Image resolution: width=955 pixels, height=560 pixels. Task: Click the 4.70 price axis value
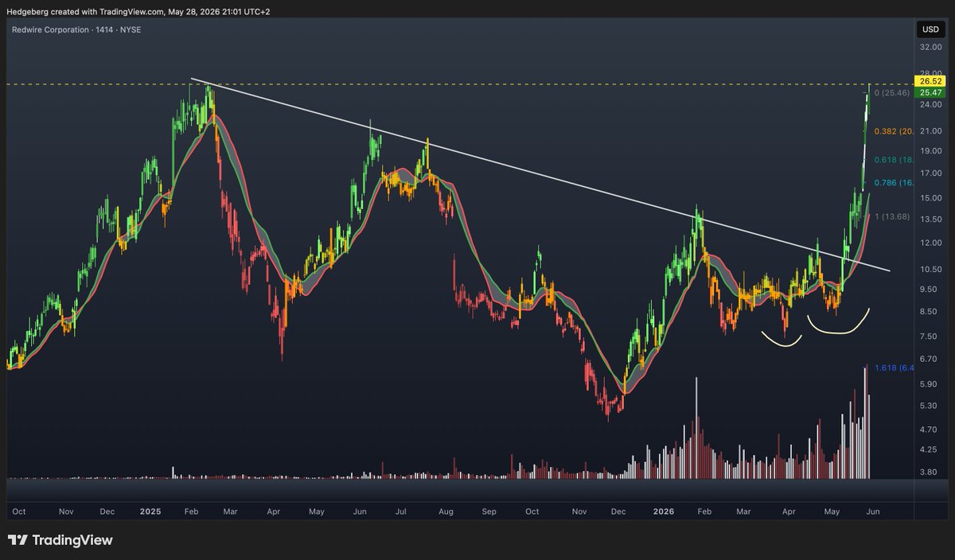click(x=930, y=429)
